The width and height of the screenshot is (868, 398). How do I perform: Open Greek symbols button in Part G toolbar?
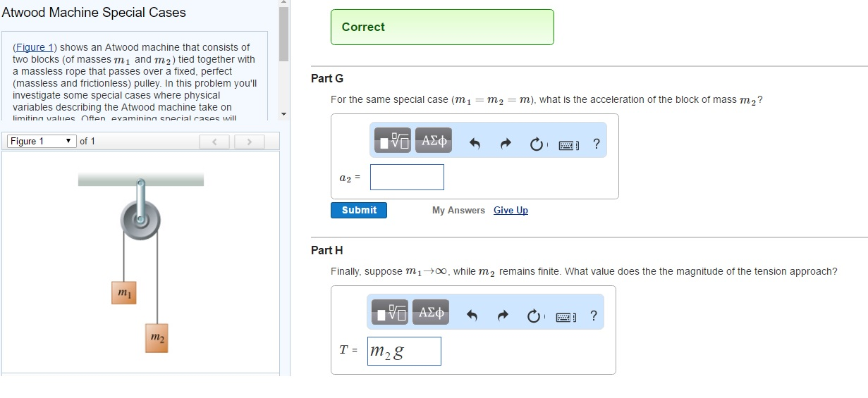(x=433, y=142)
